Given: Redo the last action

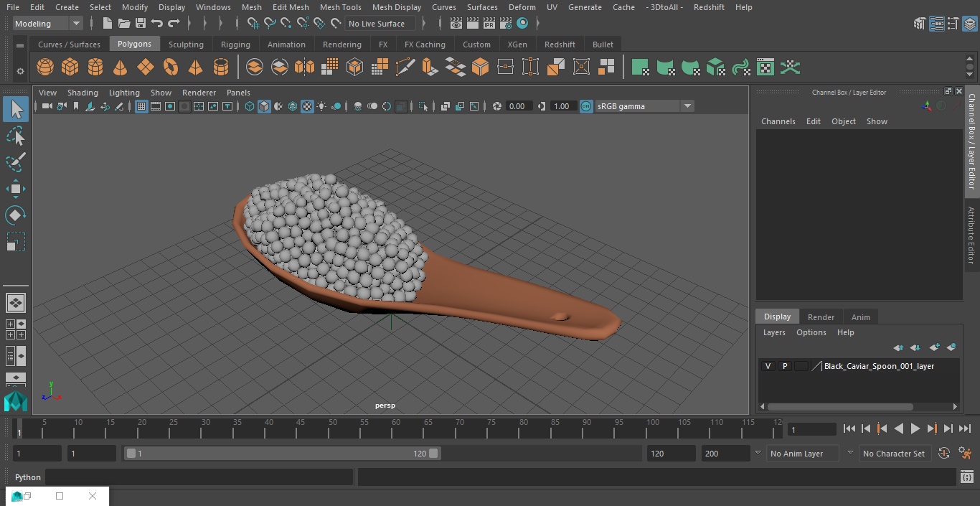Looking at the screenshot, I should (x=174, y=24).
